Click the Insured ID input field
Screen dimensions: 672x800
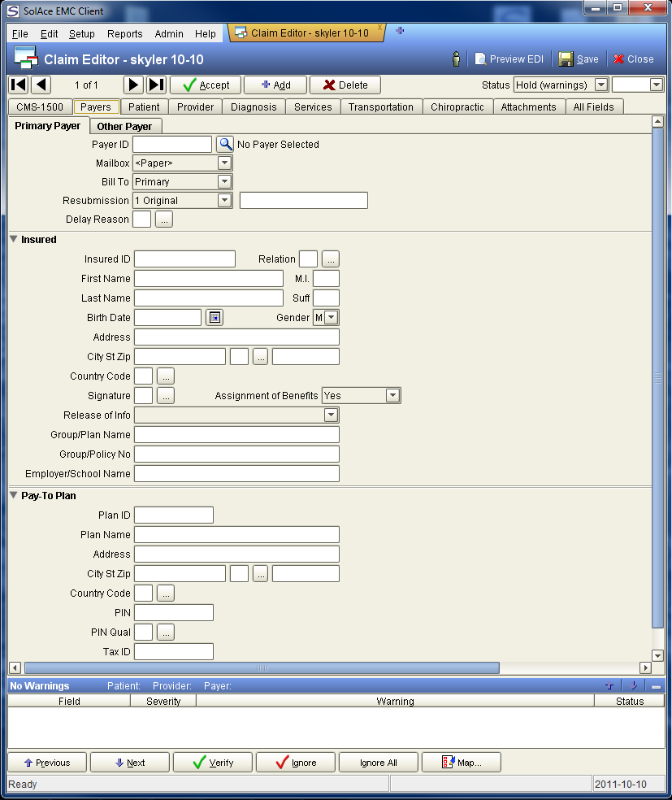tap(184, 259)
